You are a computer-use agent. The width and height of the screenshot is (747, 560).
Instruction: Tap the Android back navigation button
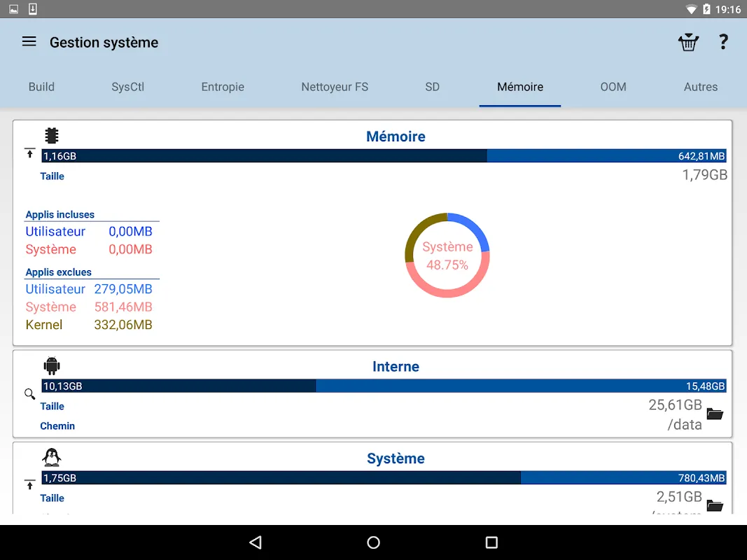pyautogui.click(x=256, y=542)
